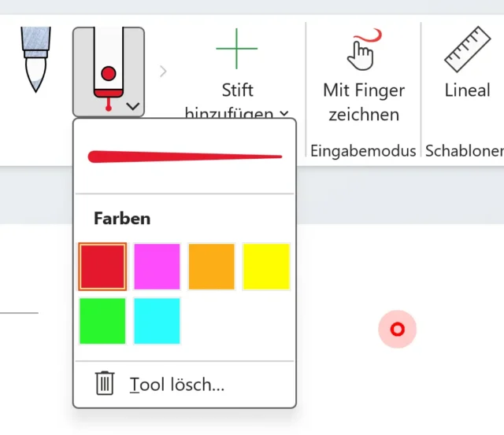Expand the pen gallery with the chevron
Screen dimensions: 504x435
163,72
